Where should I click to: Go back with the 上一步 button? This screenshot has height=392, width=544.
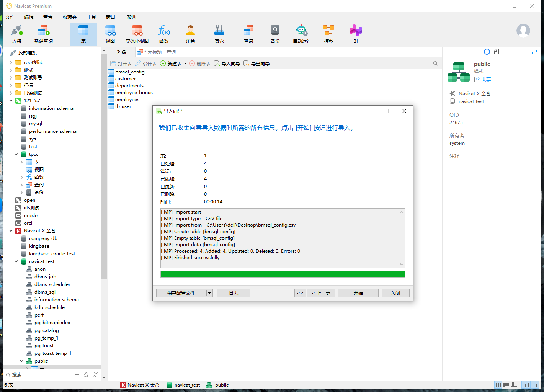[x=321, y=293]
